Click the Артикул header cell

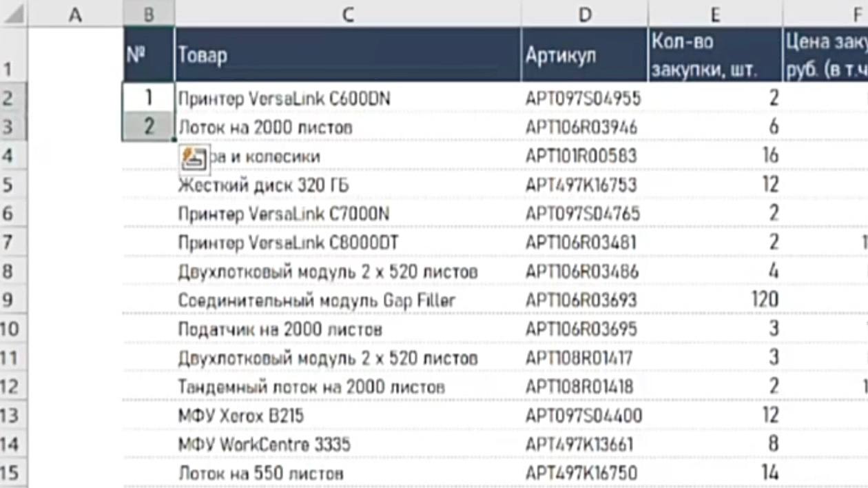tap(585, 54)
